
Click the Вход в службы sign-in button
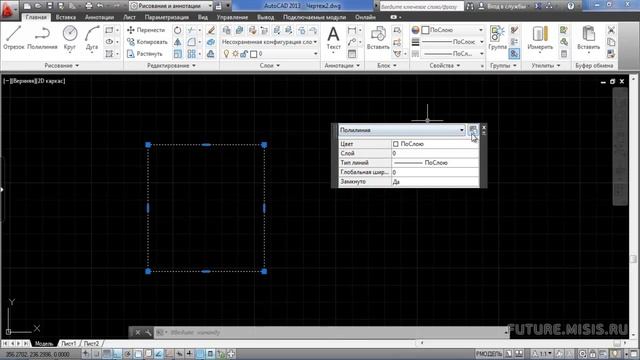[503, 6]
